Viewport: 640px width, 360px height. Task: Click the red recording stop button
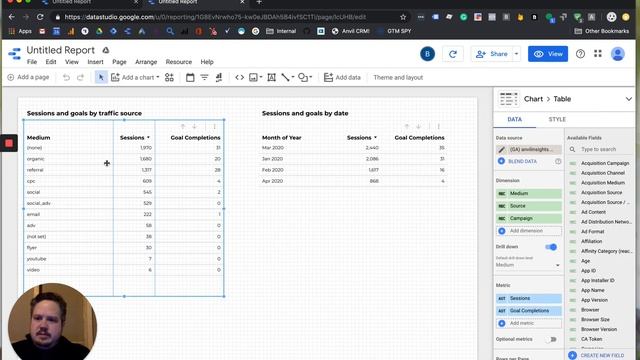(9, 143)
